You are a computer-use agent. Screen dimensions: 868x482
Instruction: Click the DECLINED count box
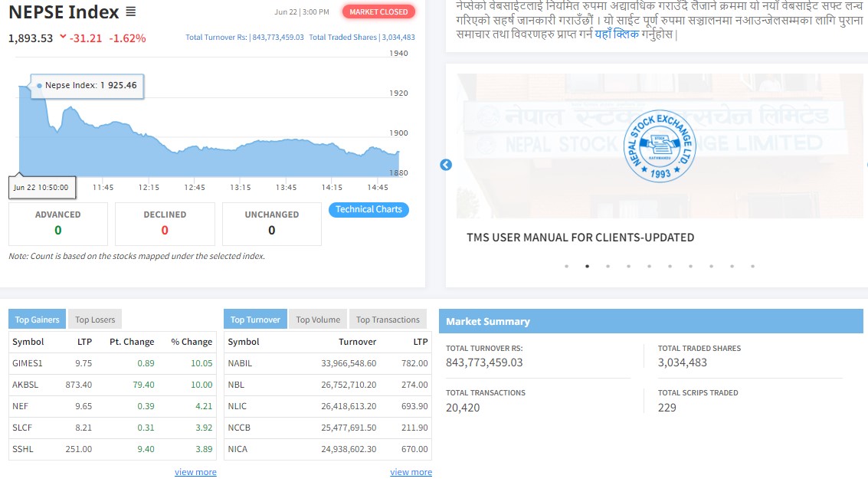tap(165, 224)
